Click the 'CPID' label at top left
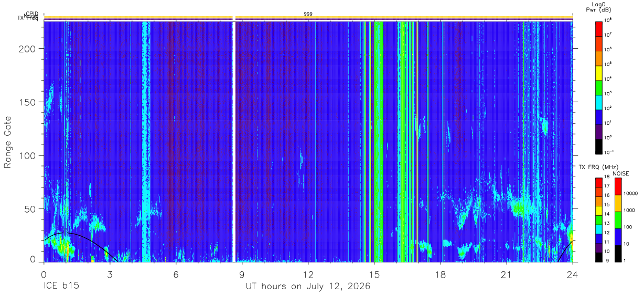The height and width of the screenshot is (297, 644). (x=32, y=14)
